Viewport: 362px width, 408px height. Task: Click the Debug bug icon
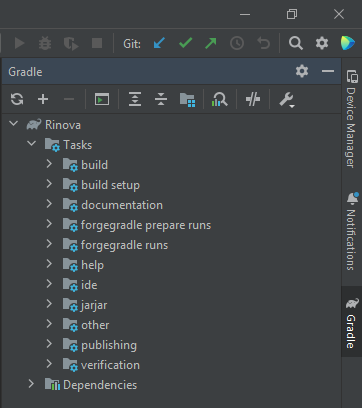[45, 43]
